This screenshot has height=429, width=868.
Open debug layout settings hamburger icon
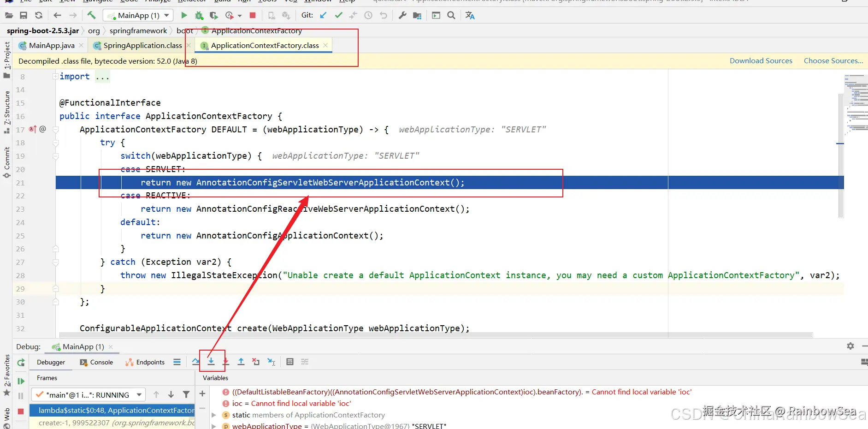pyautogui.click(x=177, y=362)
